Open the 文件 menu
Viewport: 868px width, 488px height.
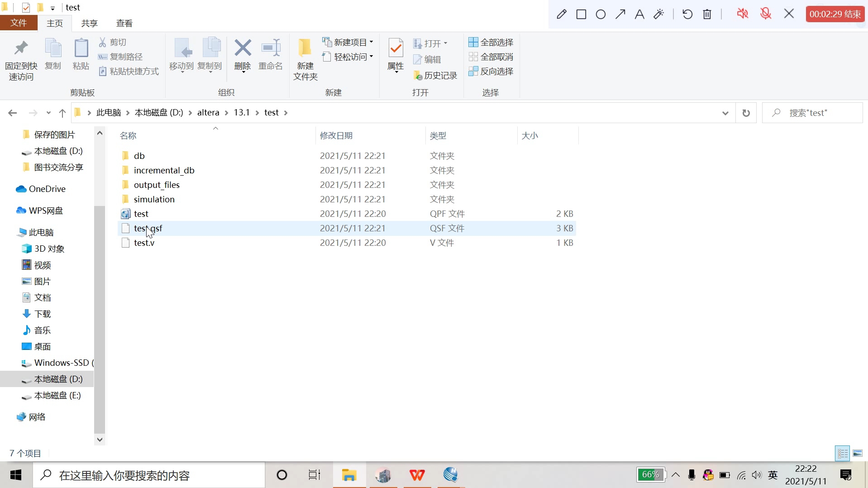point(18,23)
